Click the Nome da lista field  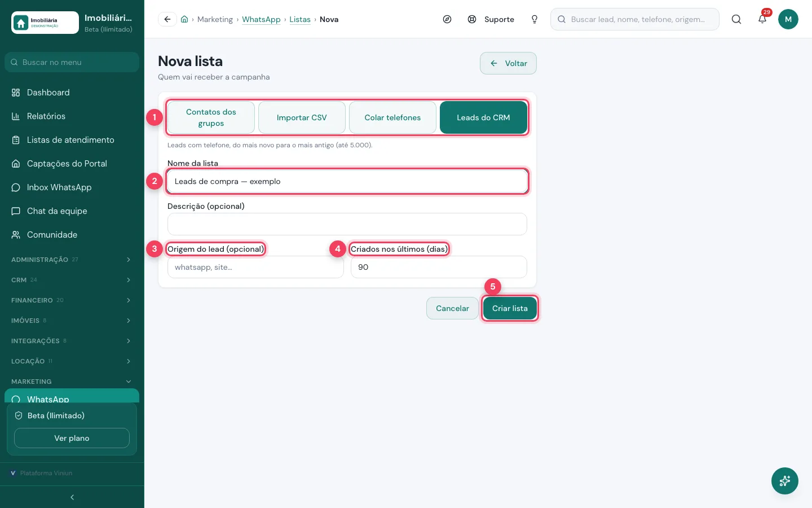[x=347, y=181]
